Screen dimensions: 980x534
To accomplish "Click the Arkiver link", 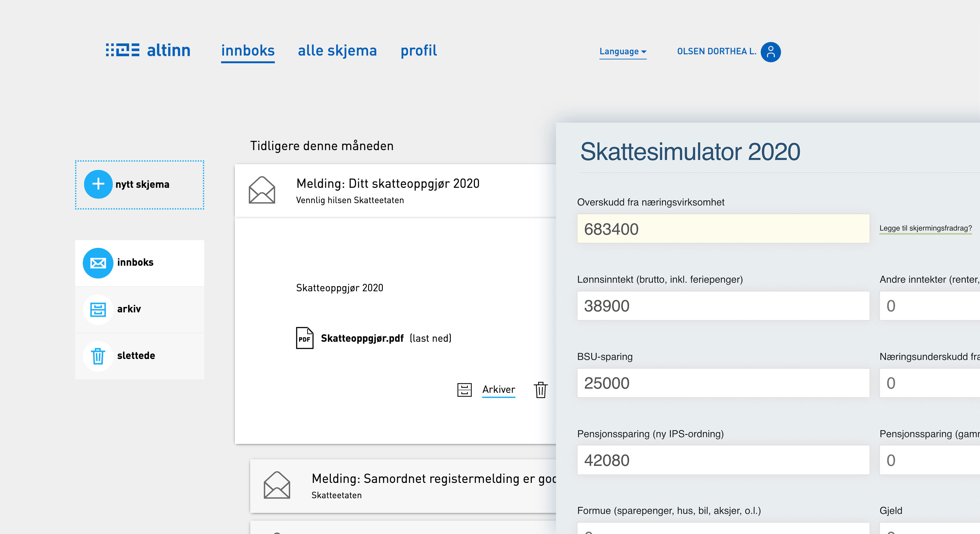I will coord(499,389).
